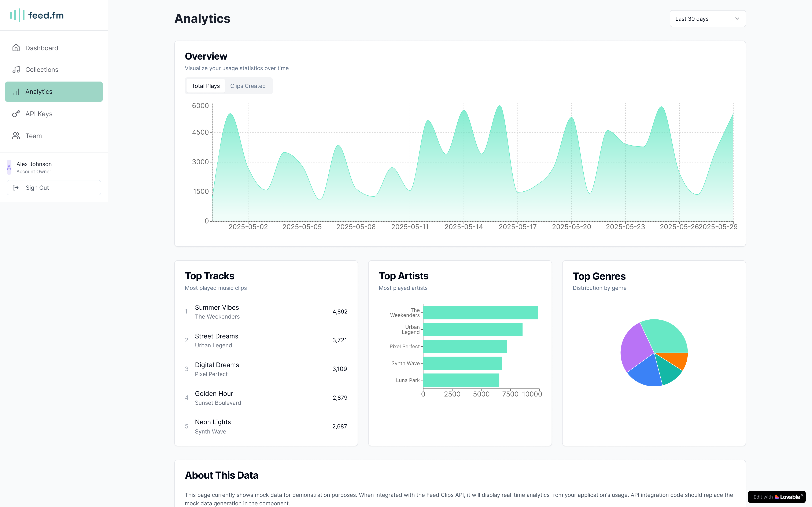Click the Team people icon
Viewport: 812px width, 507px height.
[16, 136]
